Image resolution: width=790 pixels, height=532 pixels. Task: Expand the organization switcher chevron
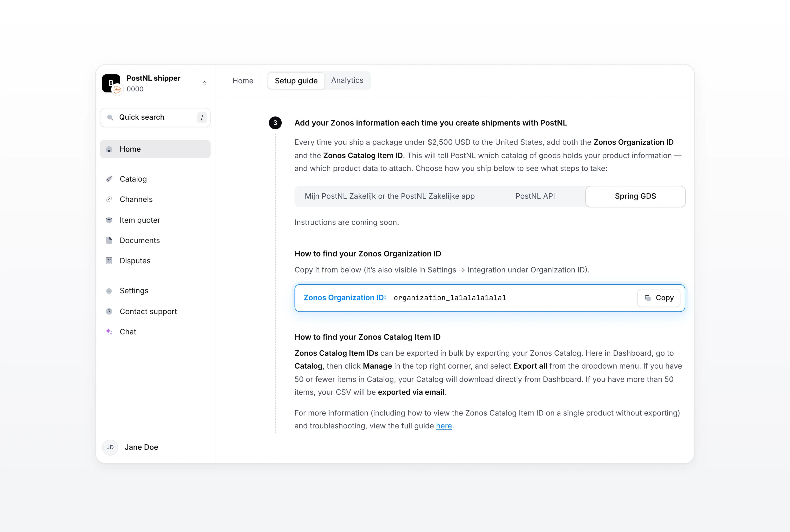click(205, 83)
